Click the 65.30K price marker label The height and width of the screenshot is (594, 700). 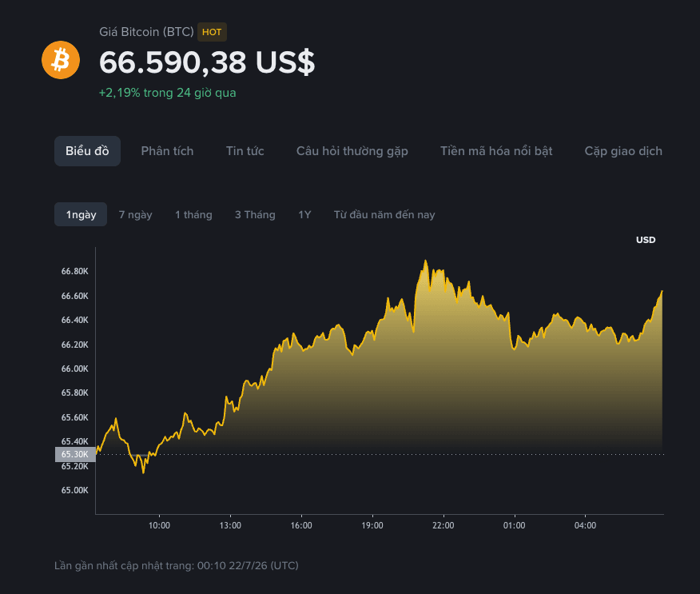(x=75, y=454)
